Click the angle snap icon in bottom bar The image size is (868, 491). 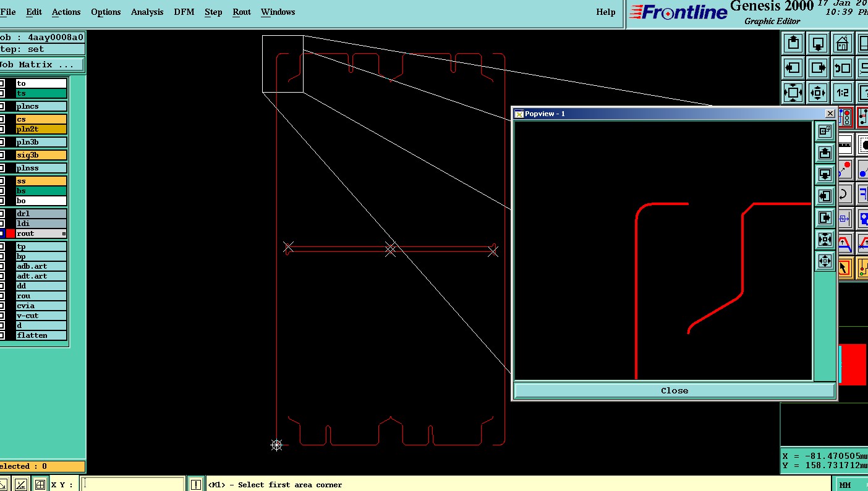[x=21, y=485]
